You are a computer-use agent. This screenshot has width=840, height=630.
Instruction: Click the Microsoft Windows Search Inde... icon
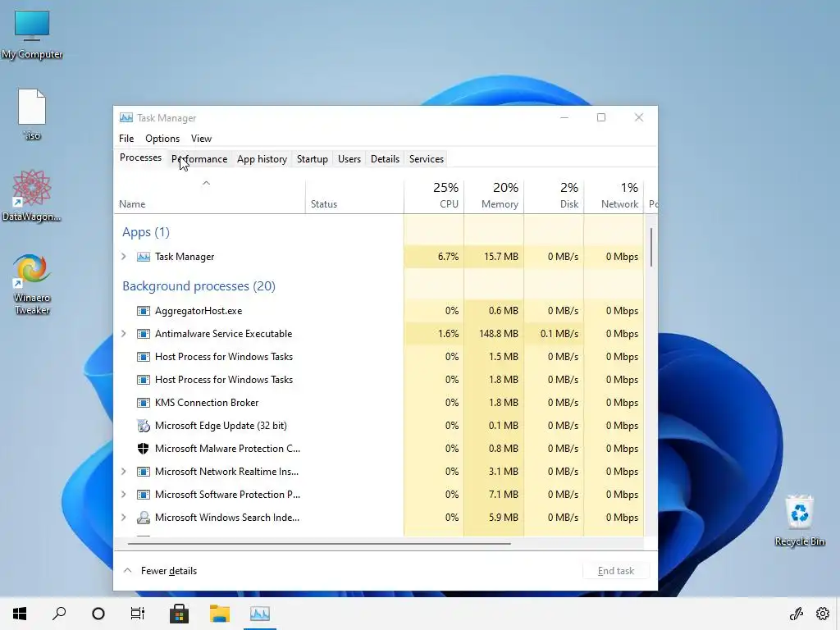click(x=143, y=518)
